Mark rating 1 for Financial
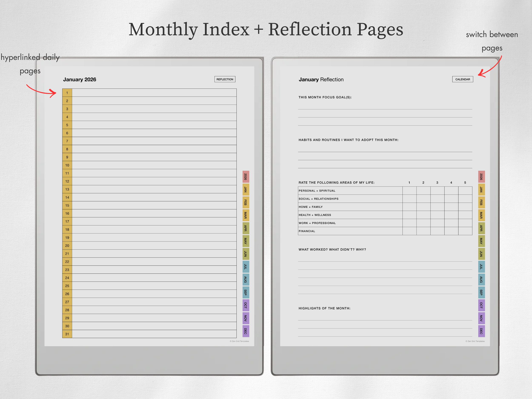 pos(410,231)
